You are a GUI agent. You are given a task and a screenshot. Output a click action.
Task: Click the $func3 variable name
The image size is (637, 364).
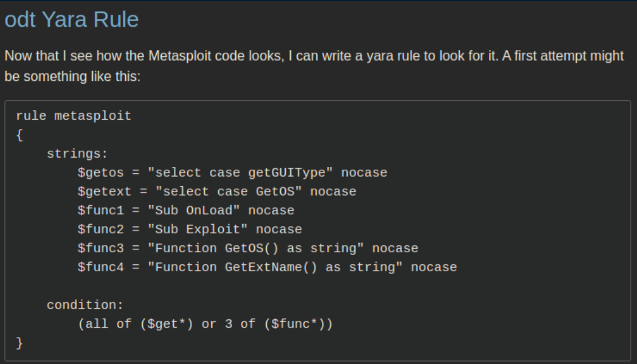point(96,248)
